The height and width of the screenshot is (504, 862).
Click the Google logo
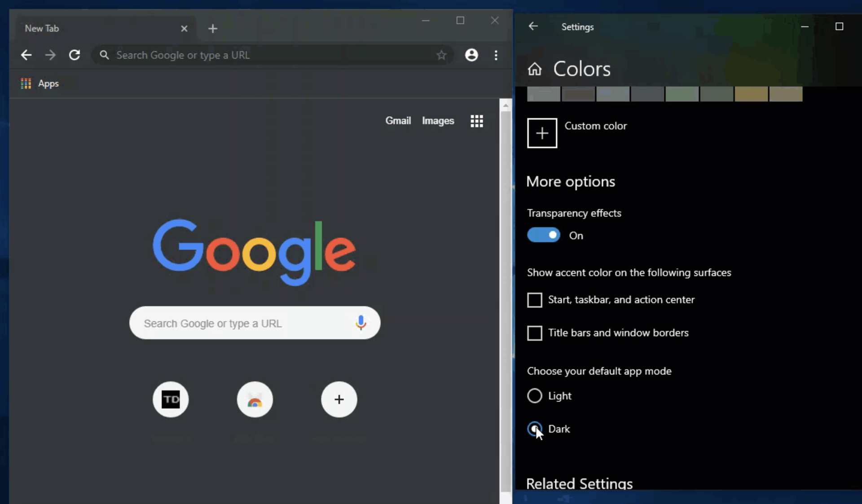(255, 252)
